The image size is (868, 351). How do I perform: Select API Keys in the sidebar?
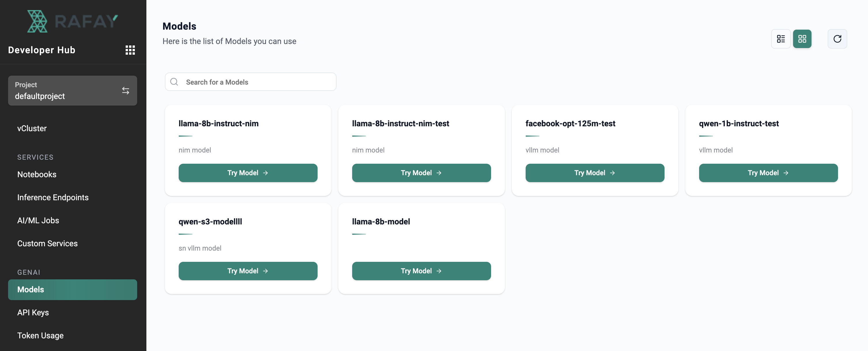(33, 312)
